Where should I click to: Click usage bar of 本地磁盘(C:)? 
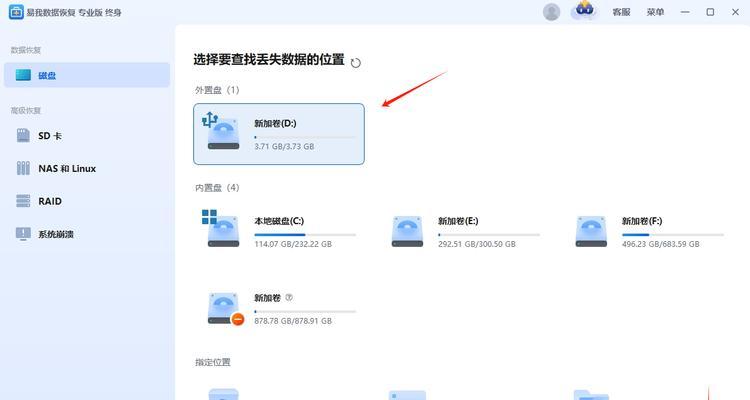305,235
